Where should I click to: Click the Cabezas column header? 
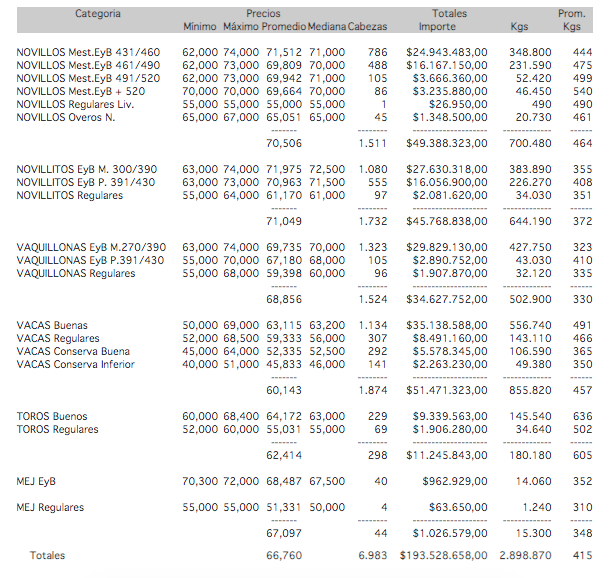[370, 27]
